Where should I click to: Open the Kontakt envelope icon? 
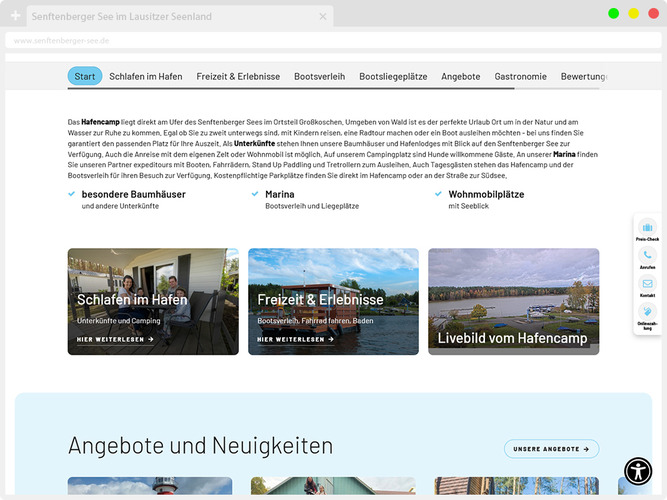click(x=646, y=284)
